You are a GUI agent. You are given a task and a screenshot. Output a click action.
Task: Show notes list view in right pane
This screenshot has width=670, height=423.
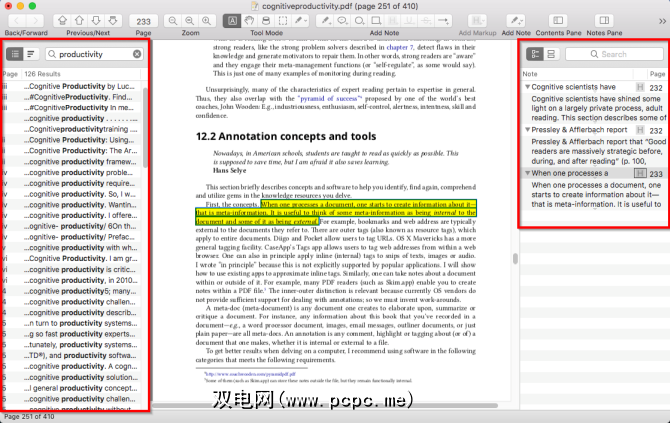tap(535, 54)
